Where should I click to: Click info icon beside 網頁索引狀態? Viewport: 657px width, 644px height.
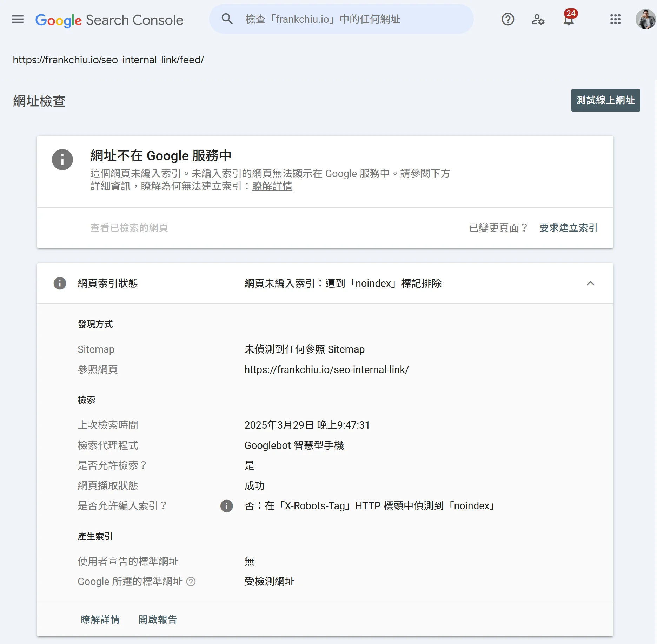click(60, 283)
